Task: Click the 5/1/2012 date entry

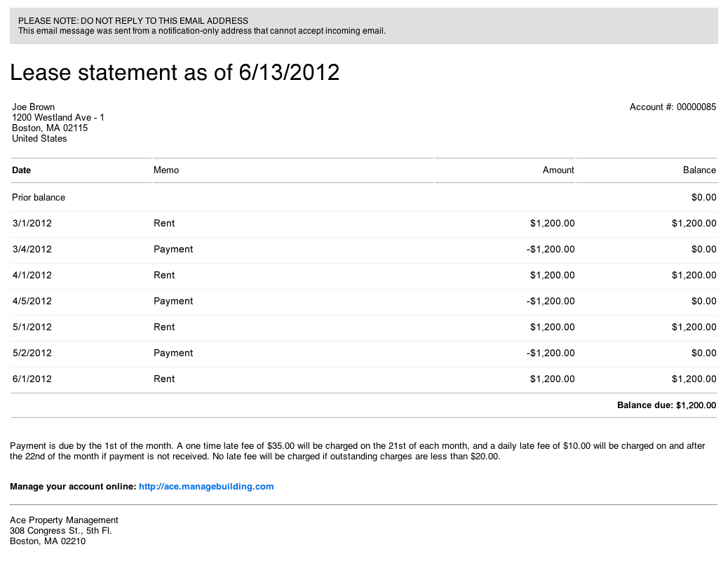Action: click(32, 327)
